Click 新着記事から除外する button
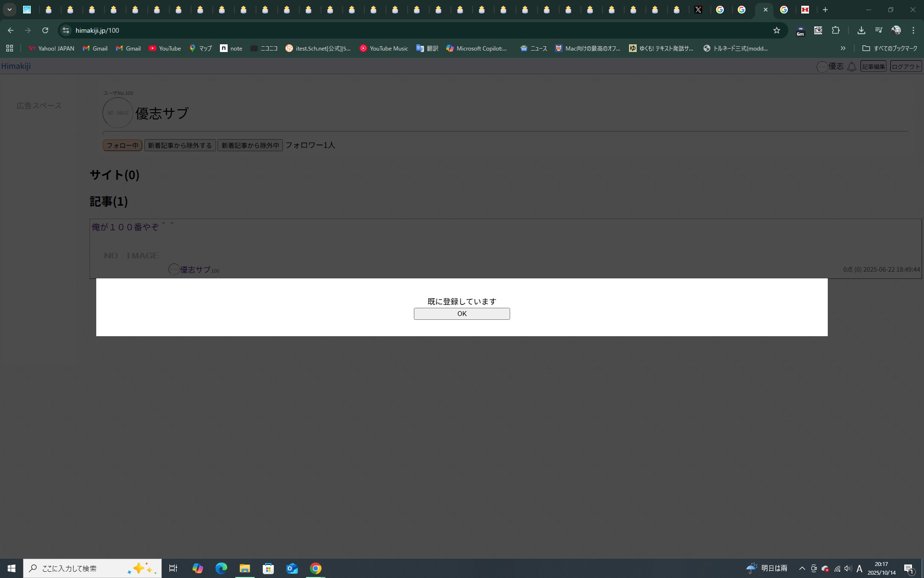The width and height of the screenshot is (924, 578). [180, 145]
